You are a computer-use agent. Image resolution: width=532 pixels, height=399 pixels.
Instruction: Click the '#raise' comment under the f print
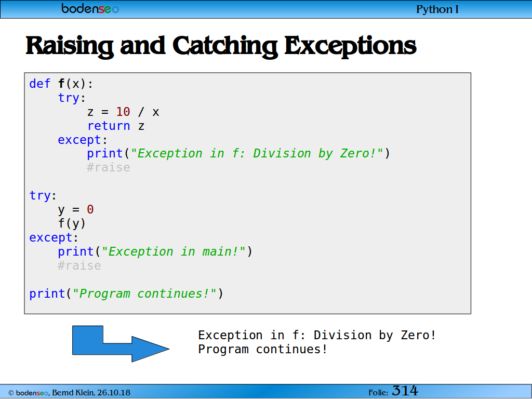108,167
